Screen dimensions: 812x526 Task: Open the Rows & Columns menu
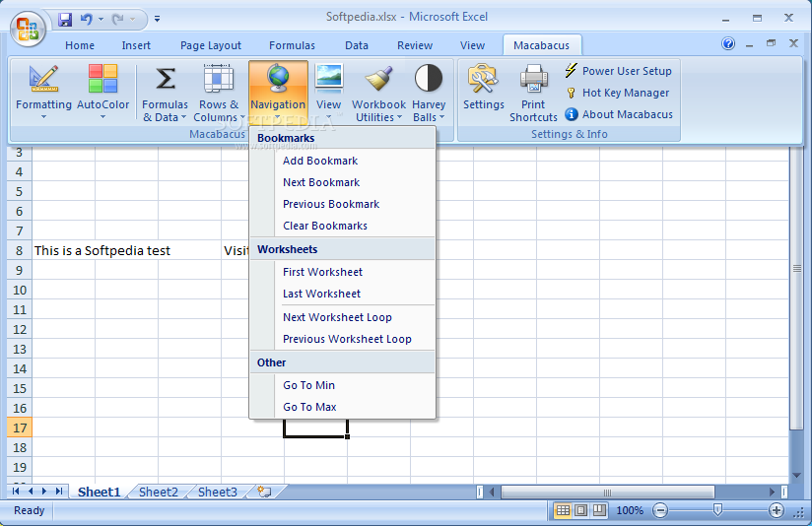(x=219, y=93)
